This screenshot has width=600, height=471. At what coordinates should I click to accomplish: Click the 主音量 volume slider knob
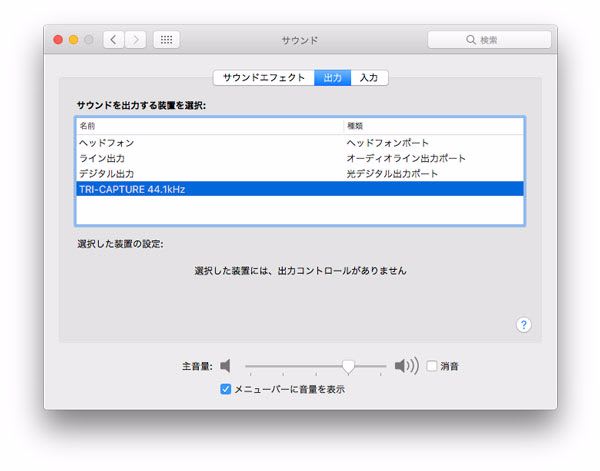348,367
